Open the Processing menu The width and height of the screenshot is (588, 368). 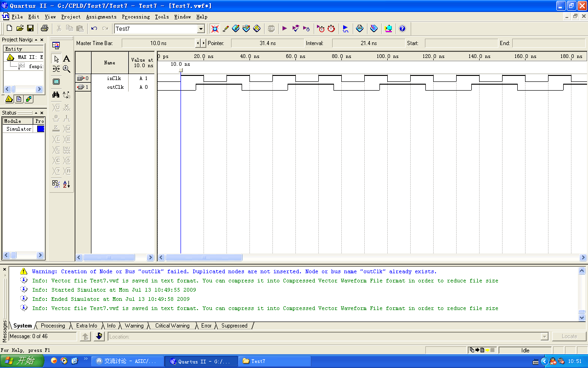pyautogui.click(x=136, y=17)
